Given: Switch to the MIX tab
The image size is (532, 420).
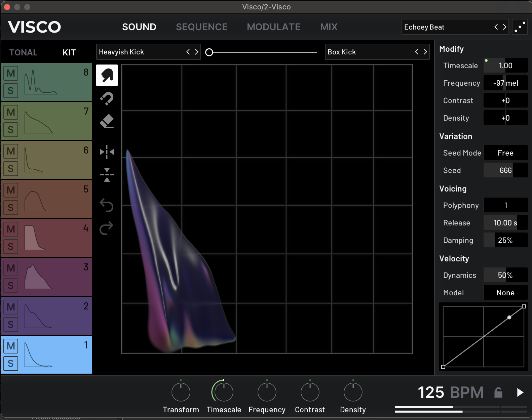Looking at the screenshot, I should point(329,27).
